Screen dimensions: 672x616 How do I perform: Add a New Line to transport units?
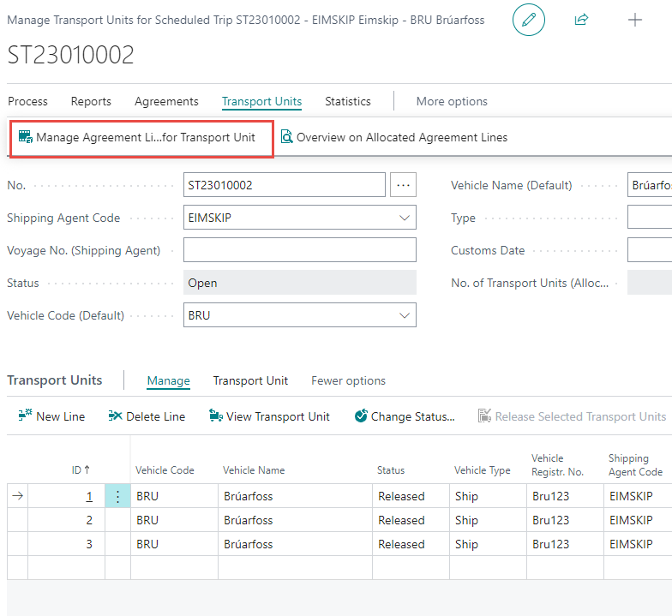tap(51, 416)
